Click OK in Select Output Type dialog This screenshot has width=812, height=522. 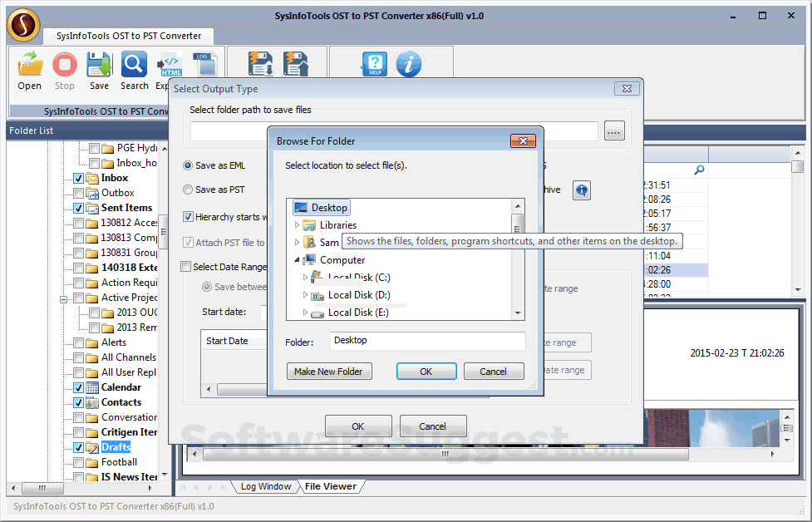pyautogui.click(x=358, y=426)
